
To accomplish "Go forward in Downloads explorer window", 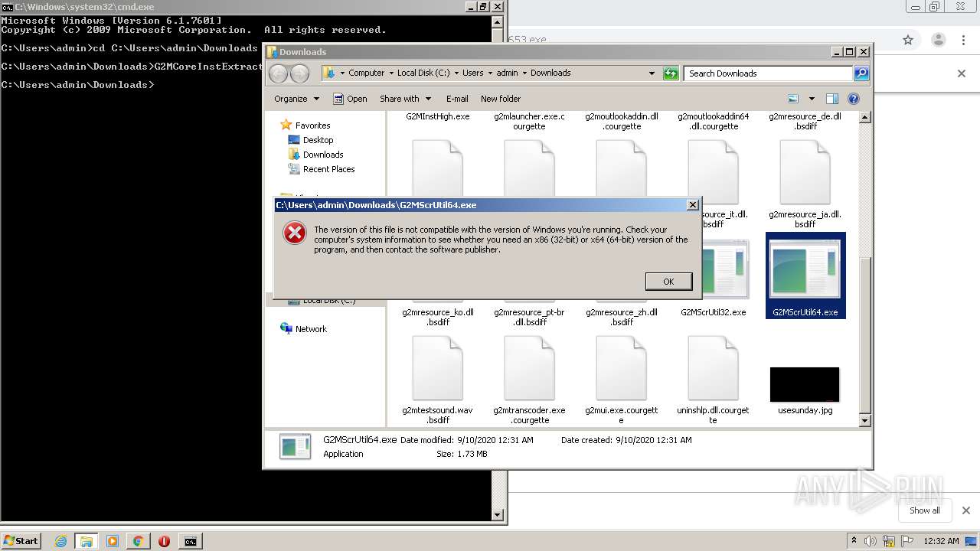I will click(x=299, y=73).
